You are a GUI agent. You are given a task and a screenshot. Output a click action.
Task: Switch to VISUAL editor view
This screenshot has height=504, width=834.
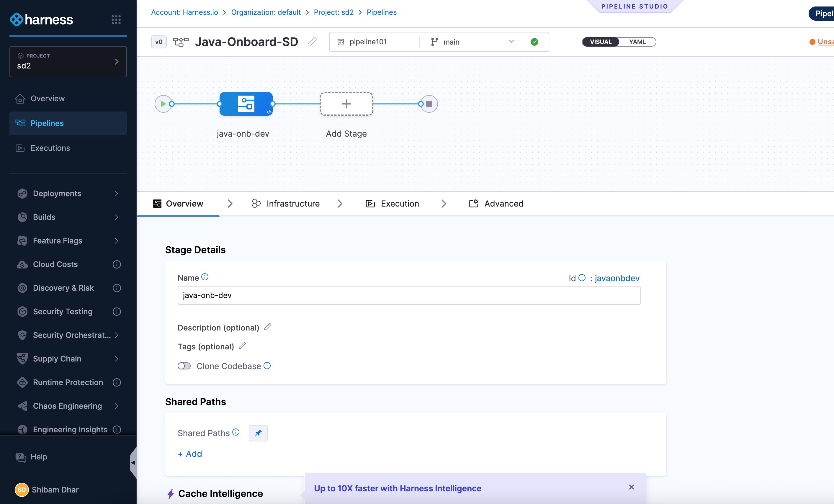pyautogui.click(x=601, y=42)
